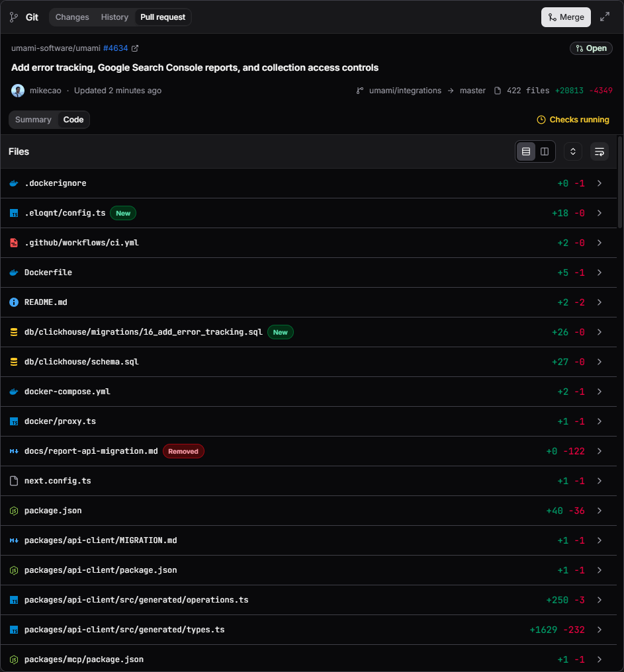Screen dimensions: 624x672
Task: Expand or collapse all file diffs
Action: (572, 151)
